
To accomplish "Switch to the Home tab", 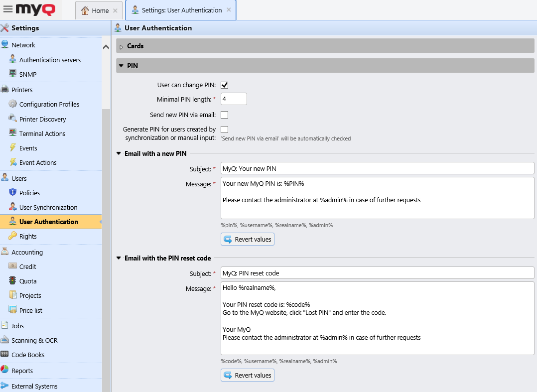I will point(98,10).
